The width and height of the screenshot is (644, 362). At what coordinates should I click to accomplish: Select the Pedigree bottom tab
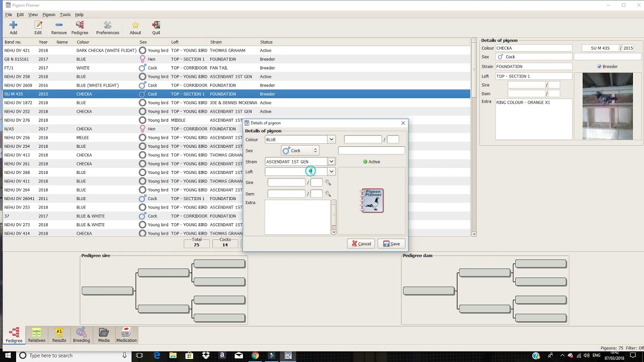[x=14, y=335]
